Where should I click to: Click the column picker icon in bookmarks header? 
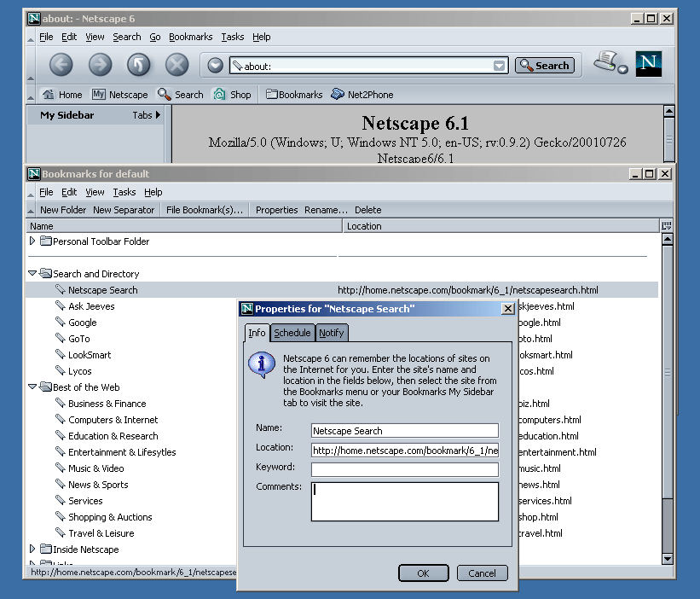(x=666, y=225)
